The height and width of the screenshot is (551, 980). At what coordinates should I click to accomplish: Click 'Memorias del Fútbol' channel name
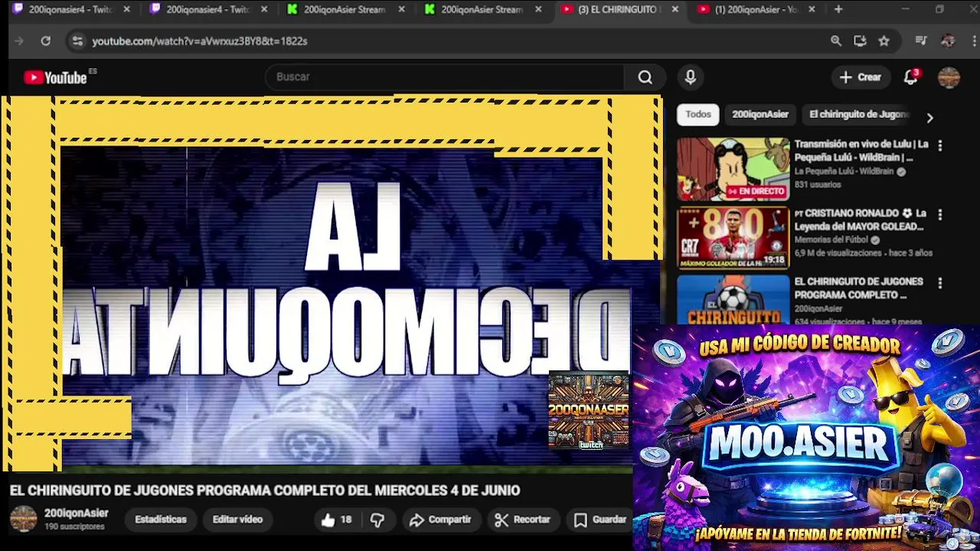point(831,240)
